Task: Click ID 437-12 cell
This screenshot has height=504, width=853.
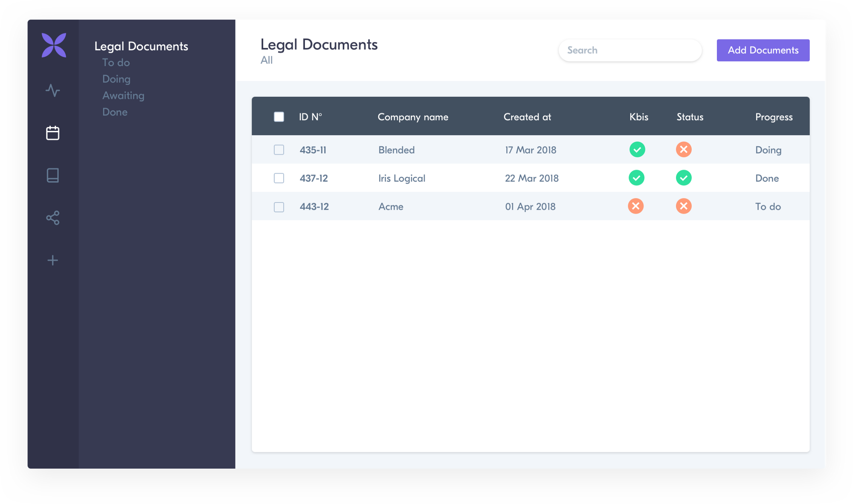Action: 314,178
